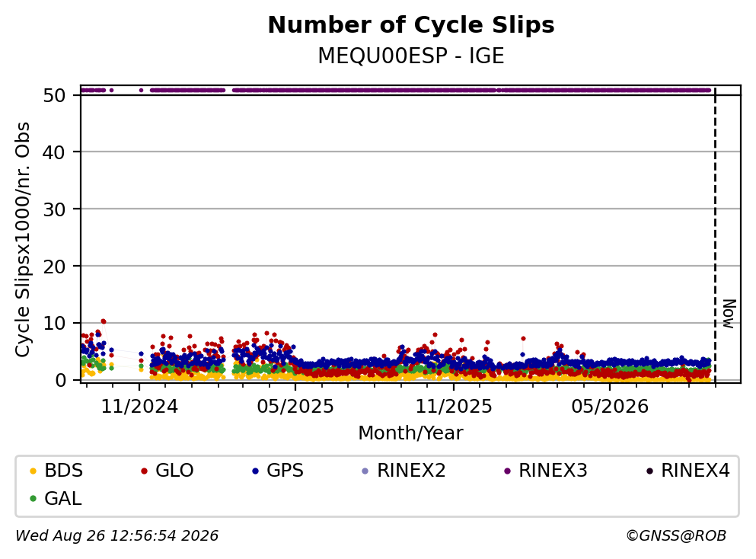Click the Now dashed line label
This screenshot has height=559, width=756.
(x=729, y=314)
